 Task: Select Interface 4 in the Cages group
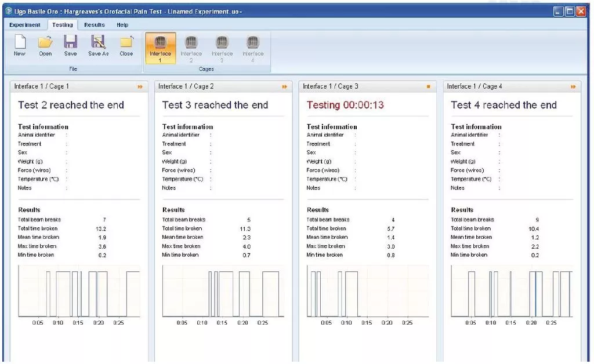[x=253, y=48]
